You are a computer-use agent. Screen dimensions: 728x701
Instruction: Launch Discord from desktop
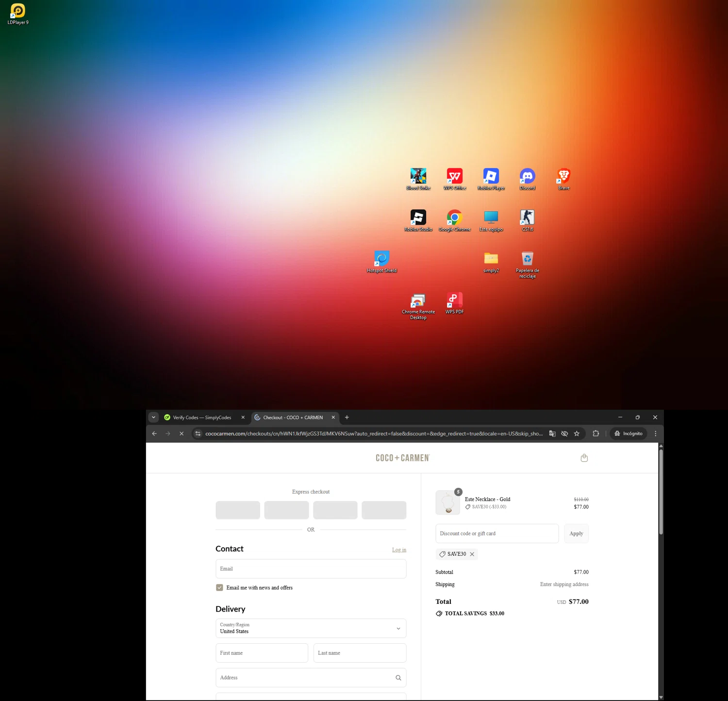(x=528, y=179)
